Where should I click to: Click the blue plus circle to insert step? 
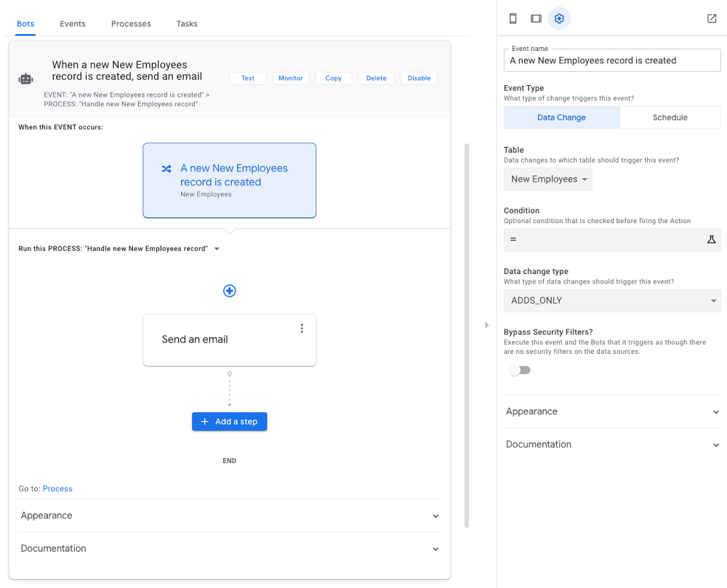[230, 291]
